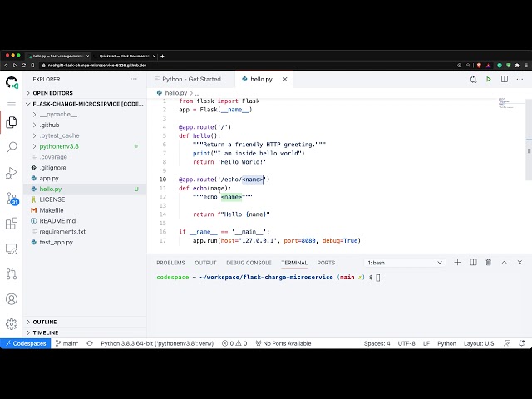Split the editor to the right
Viewport: 532px width, 399px height.
(x=505, y=80)
